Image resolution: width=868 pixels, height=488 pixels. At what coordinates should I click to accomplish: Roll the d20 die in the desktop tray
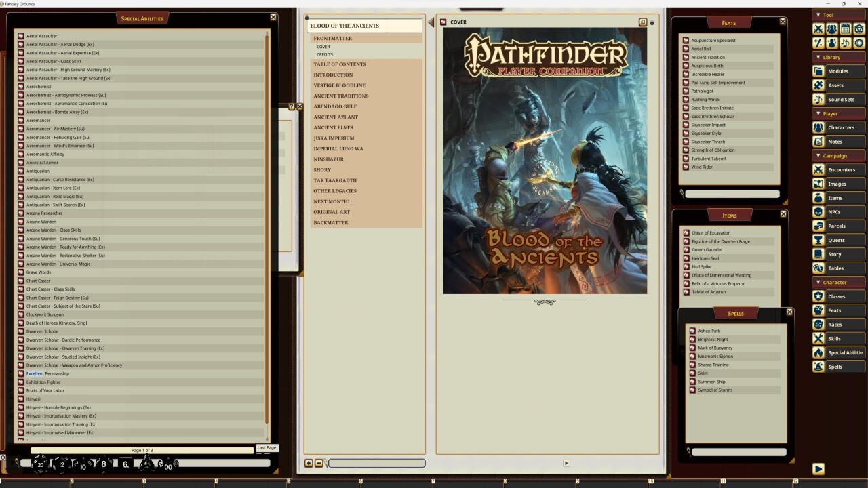[x=41, y=464]
